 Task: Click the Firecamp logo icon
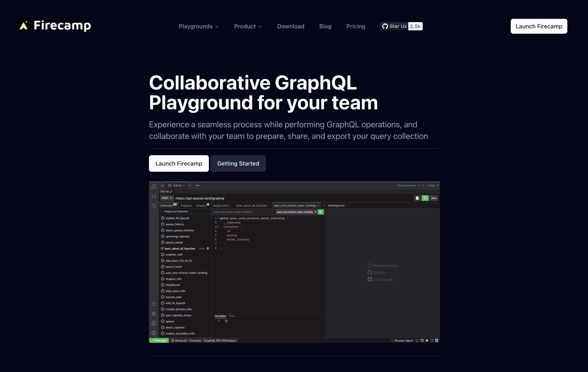[24, 25]
